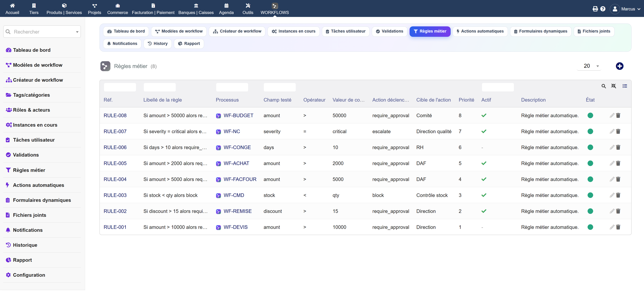The width and height of the screenshot is (644, 306).
Task: Sort by the Priorité column header
Action: 466,100
